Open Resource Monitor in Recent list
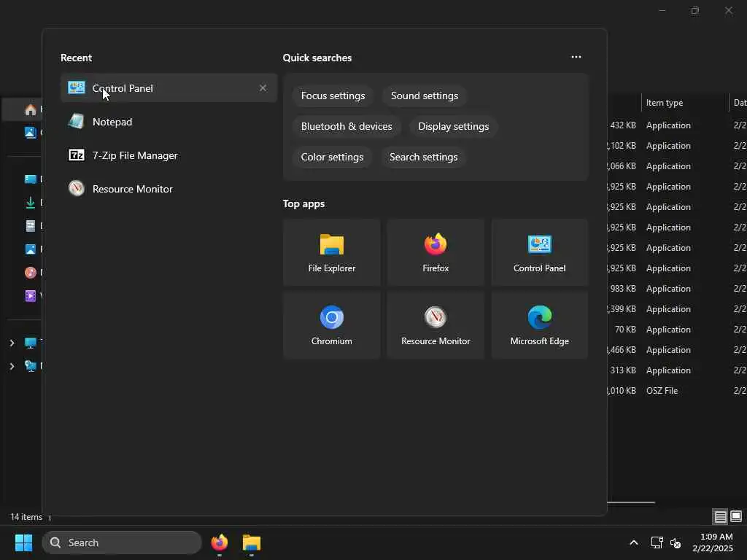 (169, 189)
